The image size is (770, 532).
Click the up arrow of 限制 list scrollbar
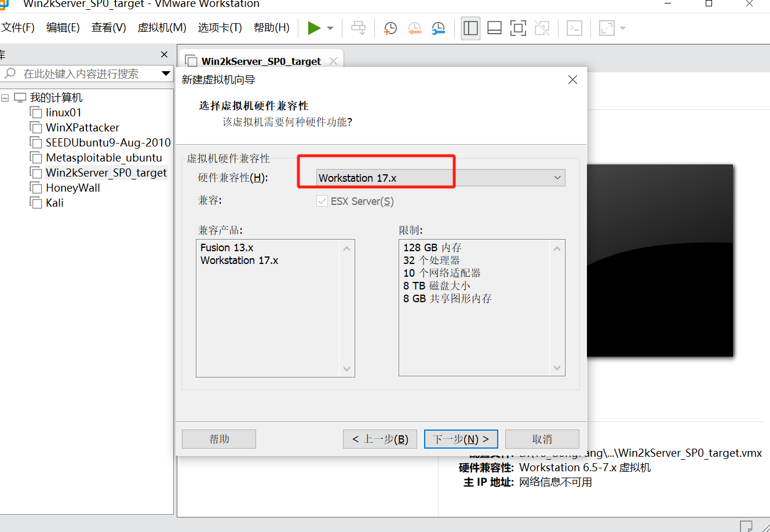(557, 248)
